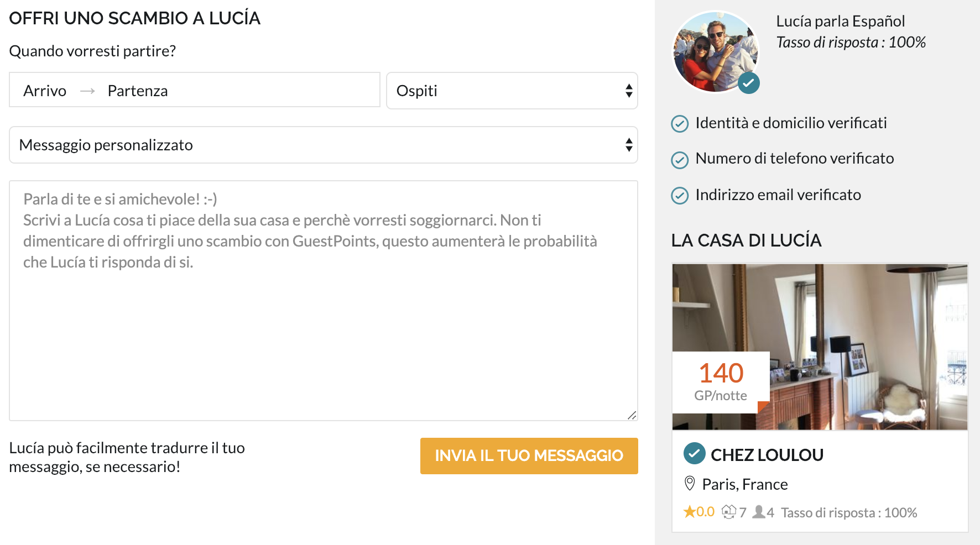This screenshot has height=545, width=980.
Task: Click the yellow star rating icon
Action: point(689,512)
